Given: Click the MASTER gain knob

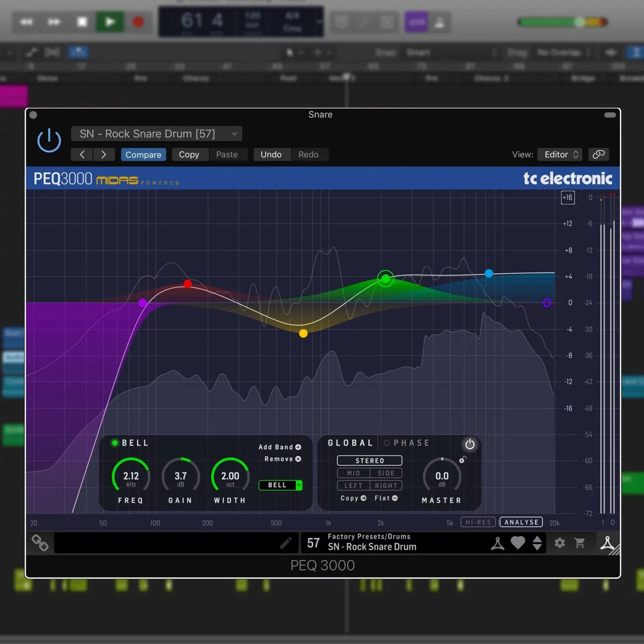Looking at the screenshot, I should (442, 477).
